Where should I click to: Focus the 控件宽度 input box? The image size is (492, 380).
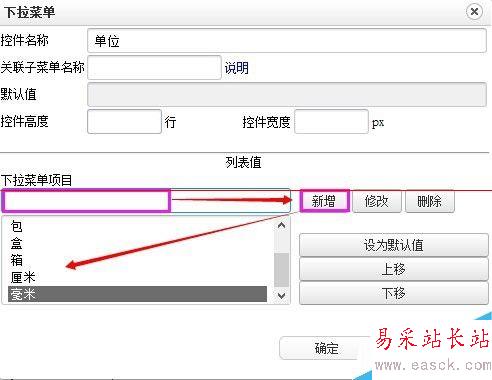pos(331,122)
